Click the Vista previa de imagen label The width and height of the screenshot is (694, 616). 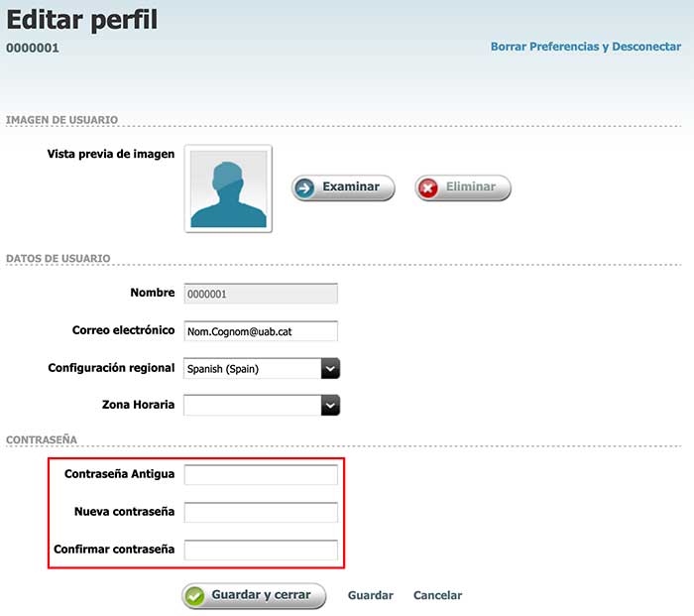pyautogui.click(x=111, y=154)
